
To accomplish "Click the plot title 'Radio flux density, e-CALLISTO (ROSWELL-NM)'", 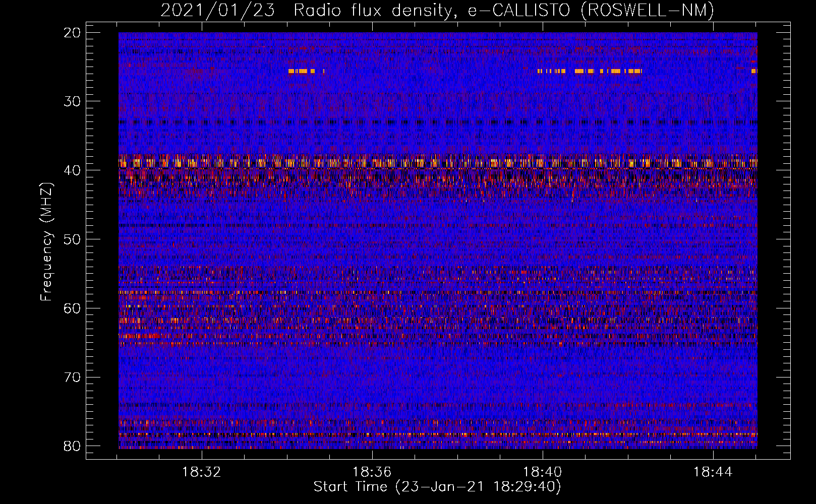I will pyautogui.click(x=504, y=11).
